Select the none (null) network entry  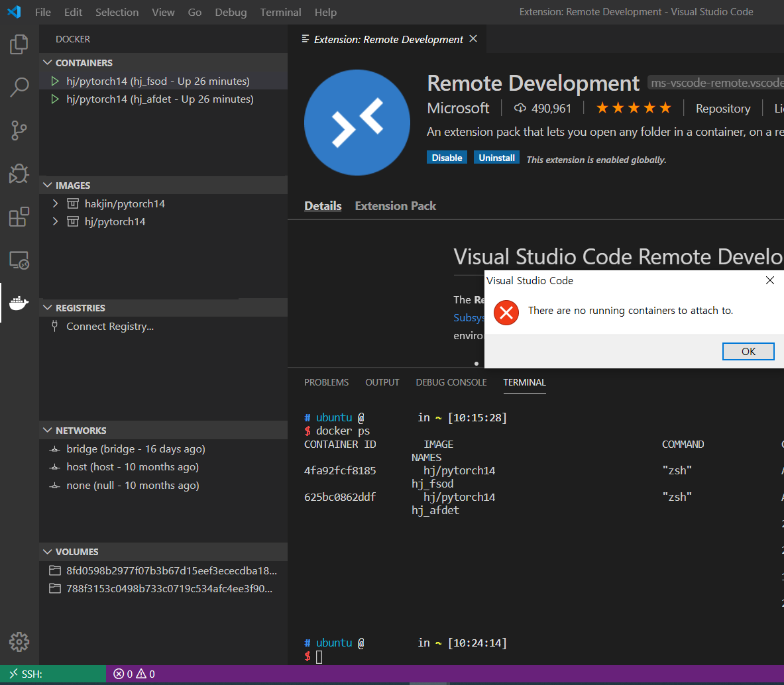tap(164, 486)
